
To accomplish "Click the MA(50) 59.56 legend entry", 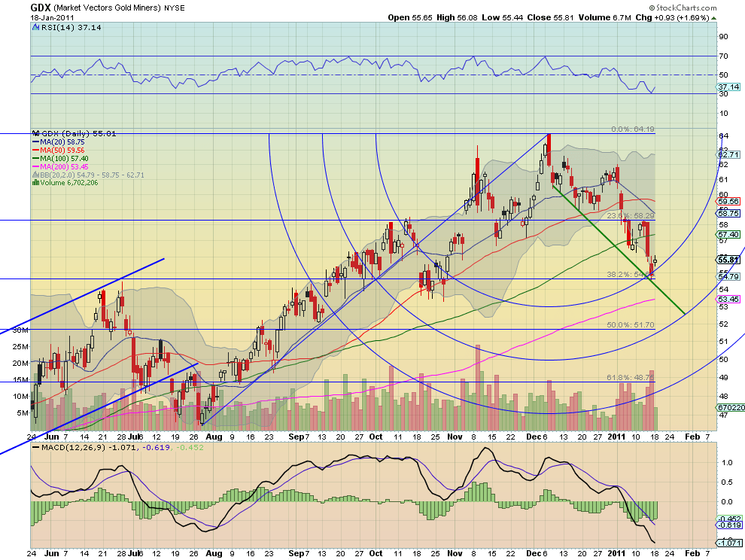I will coord(62,151).
